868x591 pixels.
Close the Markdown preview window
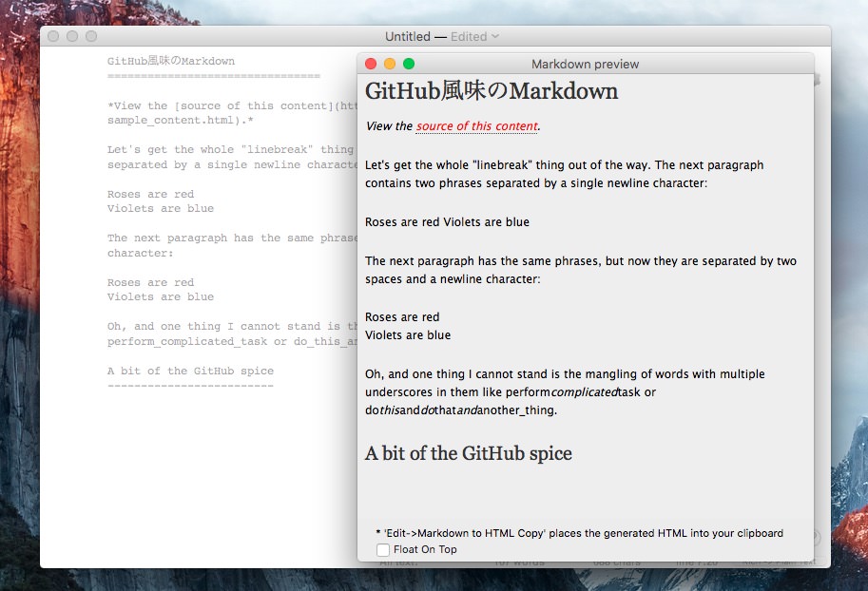371,64
